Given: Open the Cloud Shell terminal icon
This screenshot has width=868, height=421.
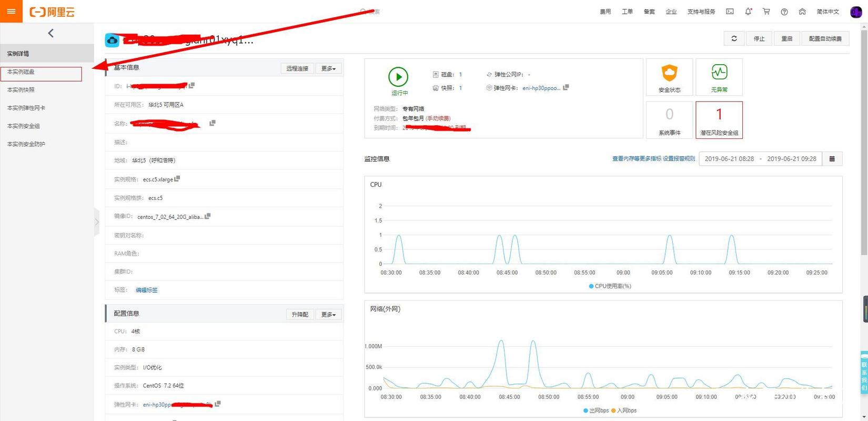Looking at the screenshot, I should point(730,12).
